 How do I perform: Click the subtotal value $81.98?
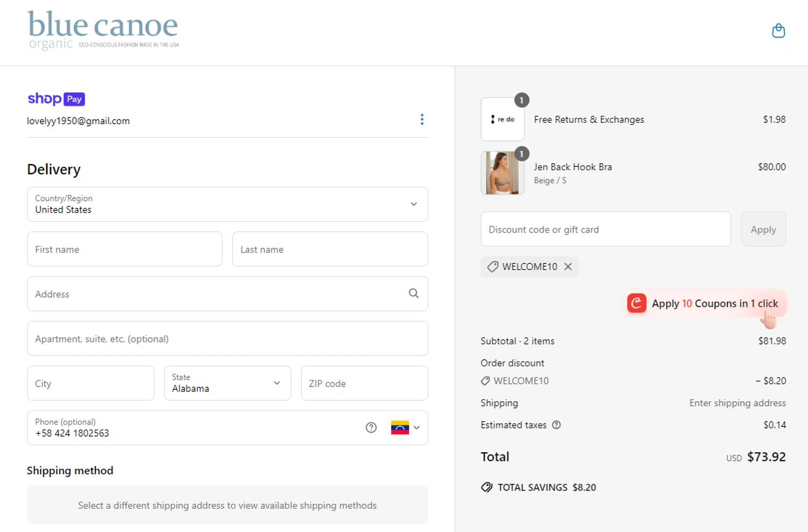[x=772, y=341]
